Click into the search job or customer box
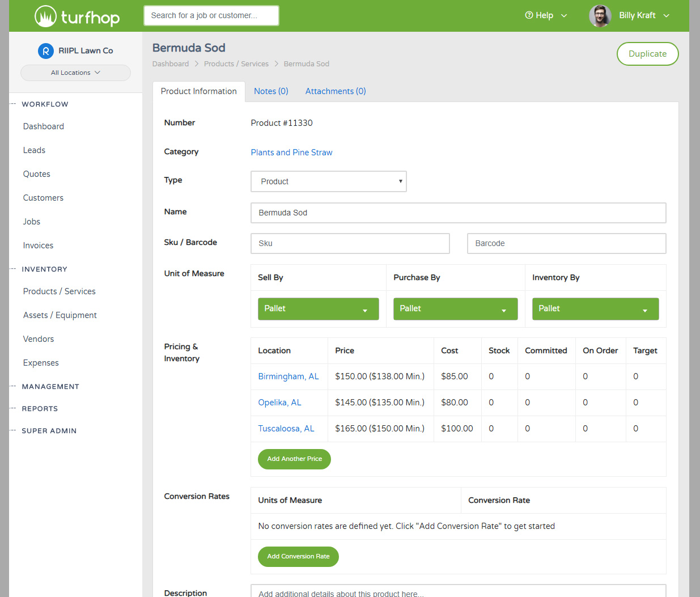 tap(211, 16)
